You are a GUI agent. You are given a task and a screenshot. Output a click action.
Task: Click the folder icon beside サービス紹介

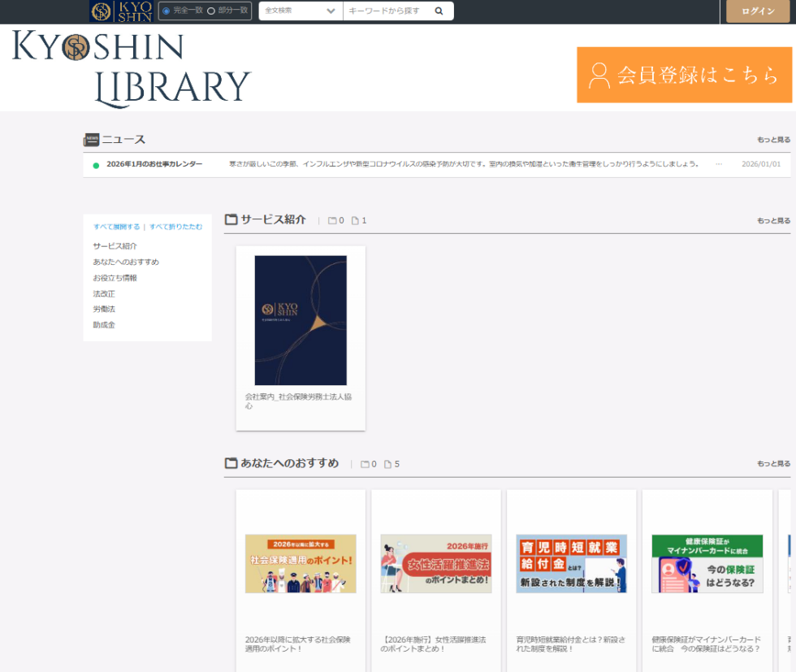[231, 219]
